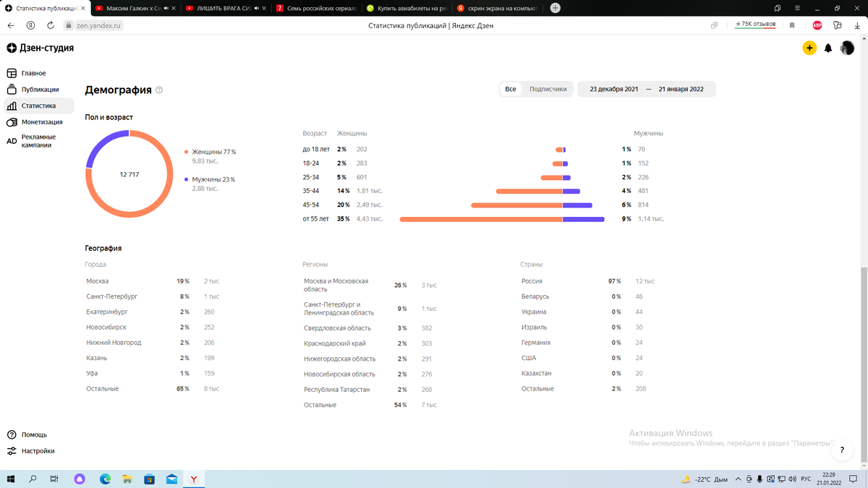Click the 45-54 age row label
Image resolution: width=868 pixels, height=488 pixels.
click(310, 205)
